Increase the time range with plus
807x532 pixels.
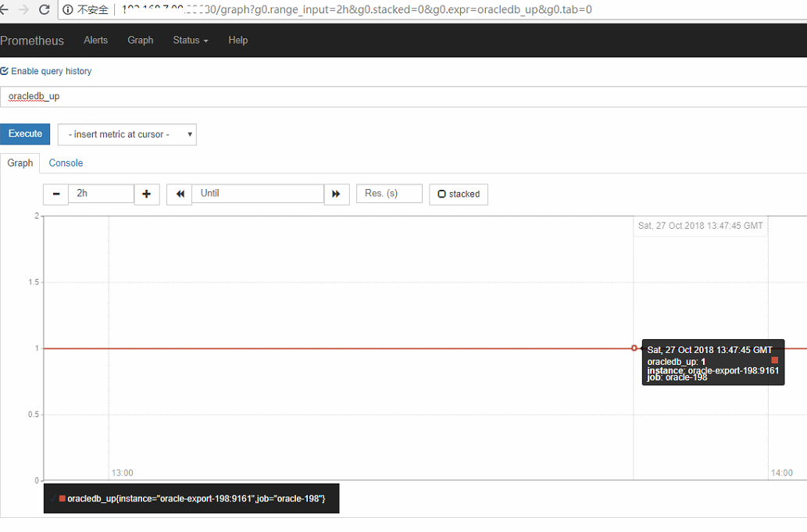click(147, 194)
